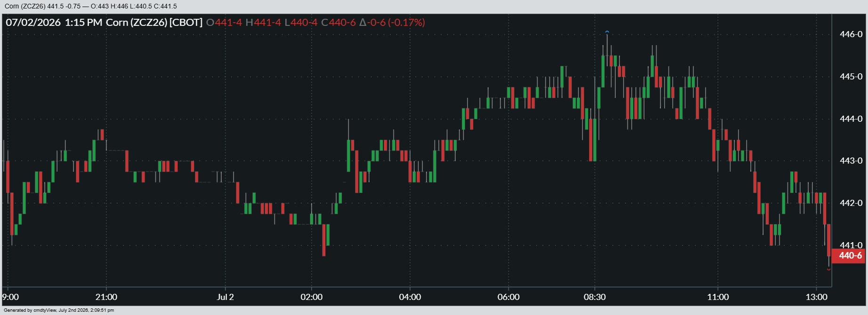Viewport: 868px width, 315px height.
Task: Click the Generated by cmdtyView footer text
Action: 59,310
